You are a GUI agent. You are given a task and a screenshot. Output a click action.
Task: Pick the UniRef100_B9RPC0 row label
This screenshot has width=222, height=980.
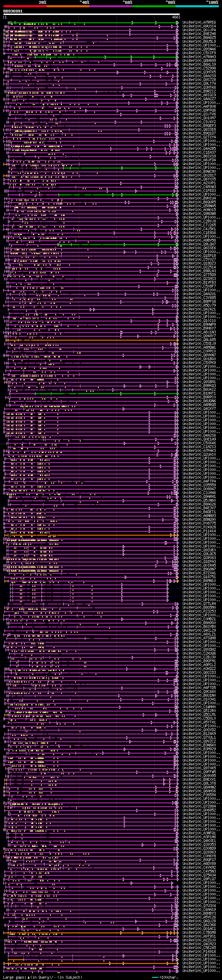coord(199,397)
